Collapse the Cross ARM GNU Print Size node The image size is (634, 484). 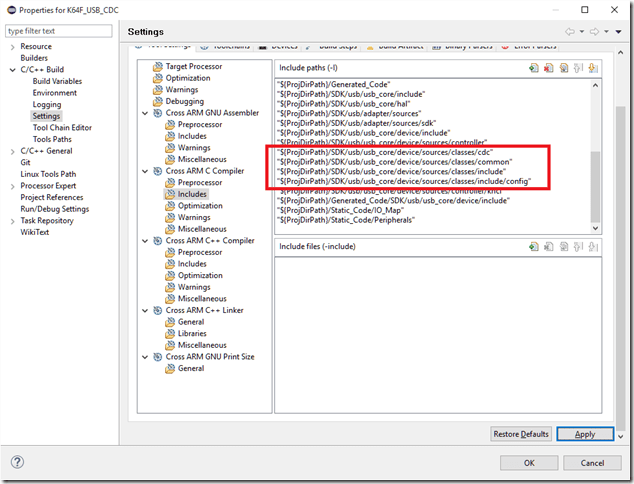[145, 357]
